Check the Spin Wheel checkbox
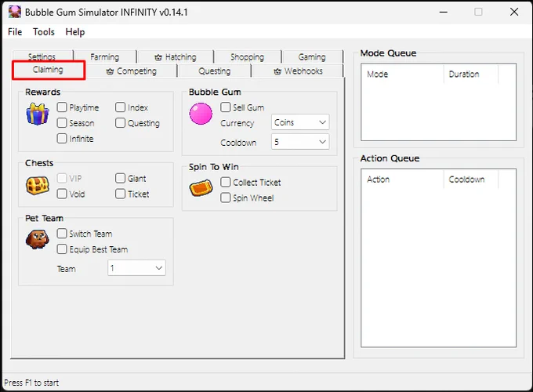Image resolution: width=533 pixels, height=392 pixels. [x=226, y=198]
